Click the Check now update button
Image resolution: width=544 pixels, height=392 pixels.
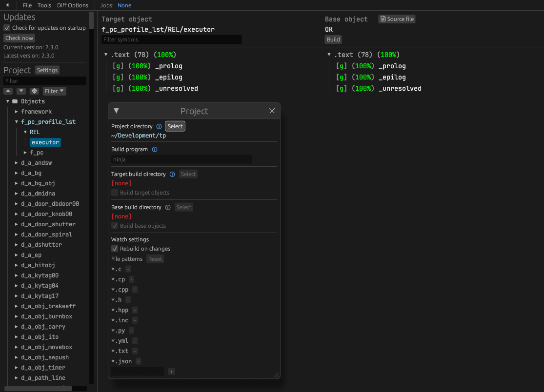click(x=19, y=38)
